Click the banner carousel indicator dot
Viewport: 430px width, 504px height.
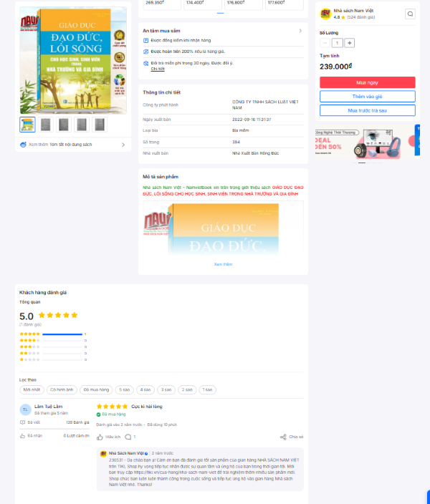click(362, 163)
